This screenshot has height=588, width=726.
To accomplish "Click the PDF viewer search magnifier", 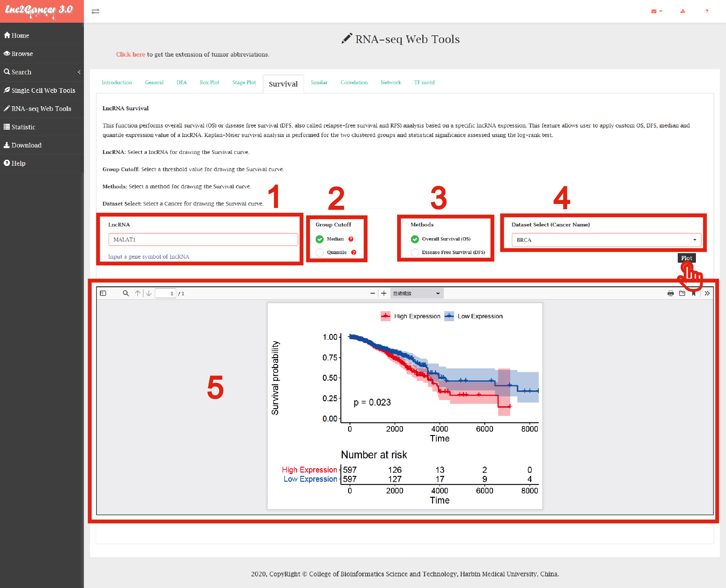I will [125, 293].
